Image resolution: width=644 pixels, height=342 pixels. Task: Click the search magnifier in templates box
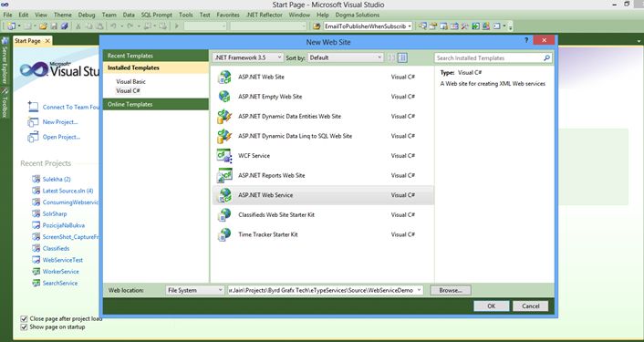(x=546, y=58)
